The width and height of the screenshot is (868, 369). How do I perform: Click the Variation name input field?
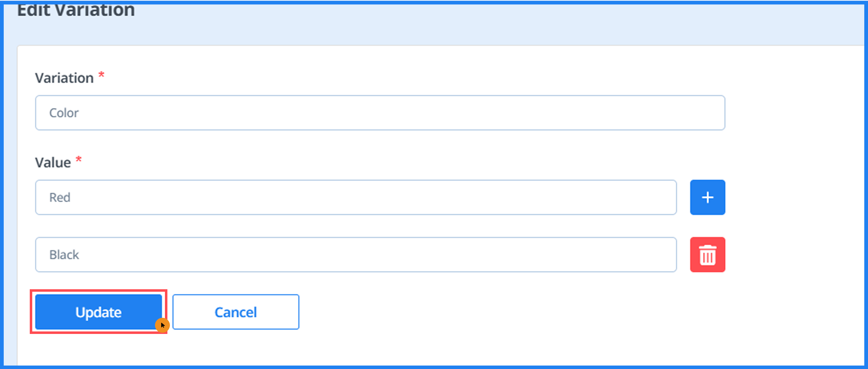tap(380, 113)
